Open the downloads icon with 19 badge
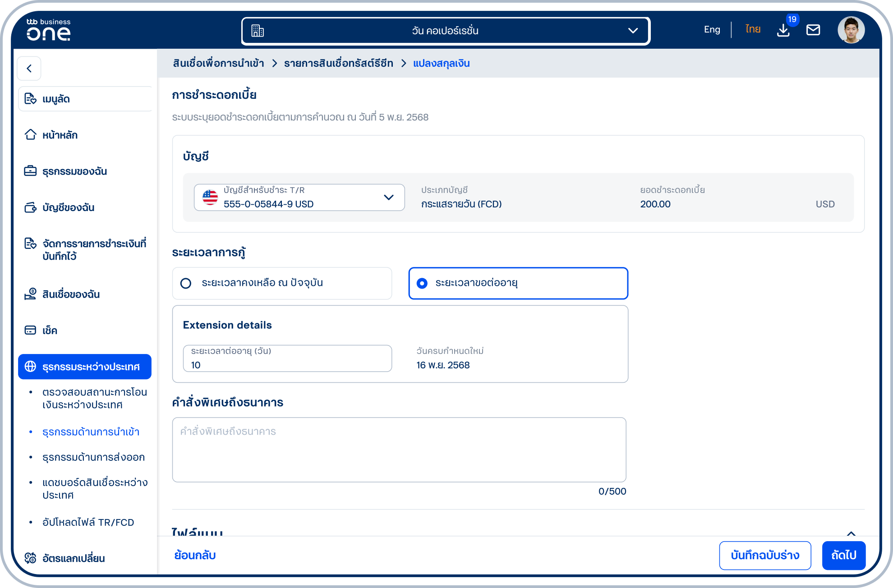The height and width of the screenshot is (588, 893). tap(783, 30)
